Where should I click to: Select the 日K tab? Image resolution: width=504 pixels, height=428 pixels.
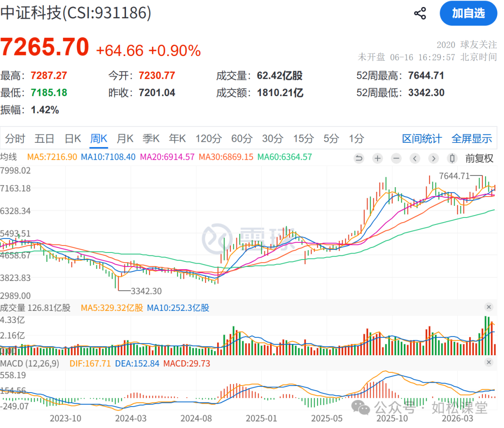[73, 139]
